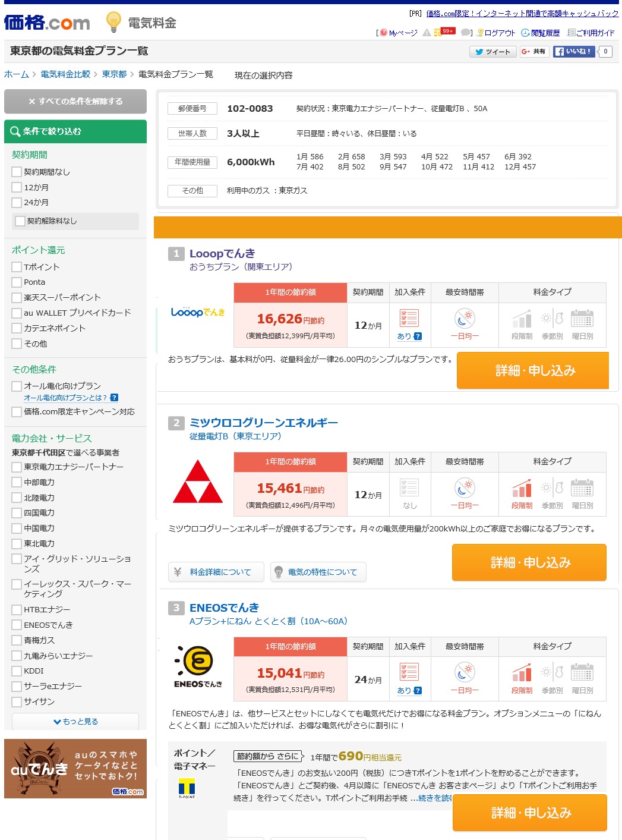Tick the Tポイント checkbox
The width and height of the screenshot is (622, 840).
[17, 267]
